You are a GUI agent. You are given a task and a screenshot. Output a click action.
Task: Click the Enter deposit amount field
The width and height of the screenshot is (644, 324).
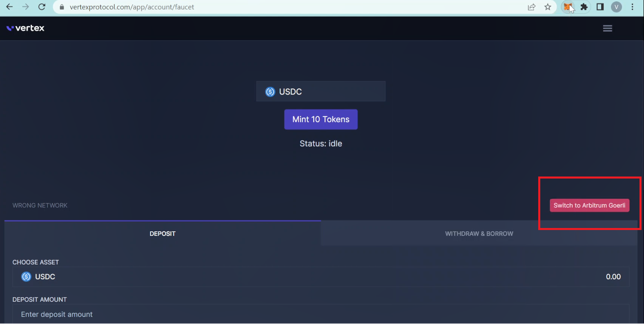point(321,314)
